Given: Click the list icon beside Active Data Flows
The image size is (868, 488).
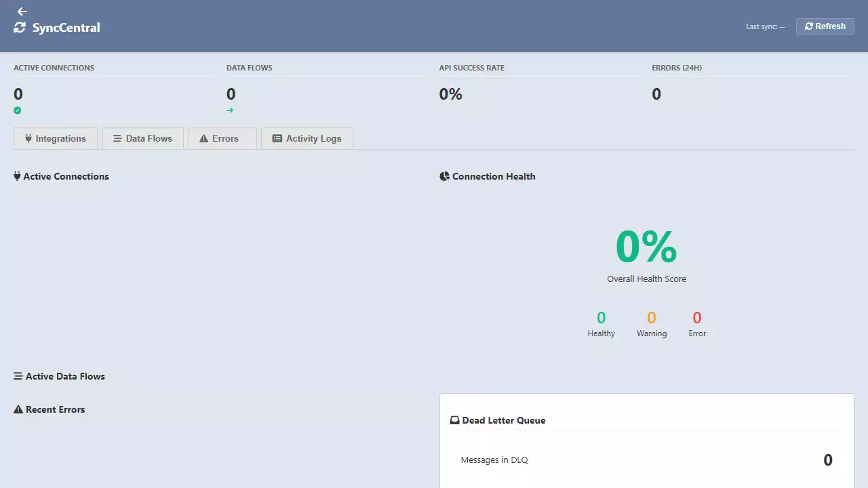Looking at the screenshot, I should (17, 376).
